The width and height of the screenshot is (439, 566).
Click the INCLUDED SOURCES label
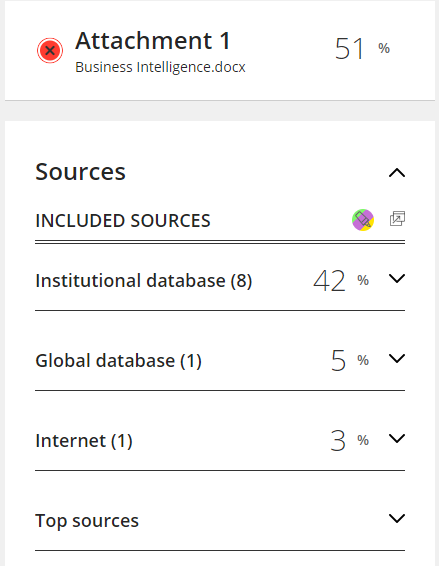123,221
